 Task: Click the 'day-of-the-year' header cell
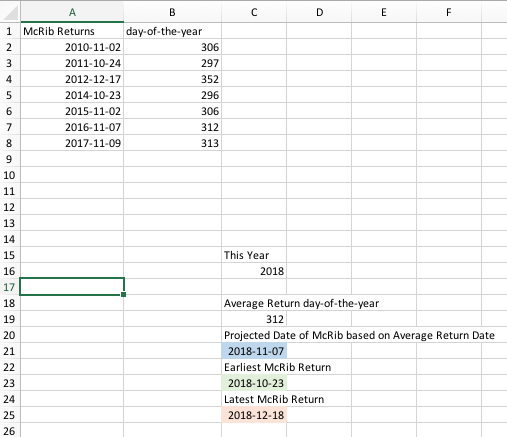[x=172, y=31]
